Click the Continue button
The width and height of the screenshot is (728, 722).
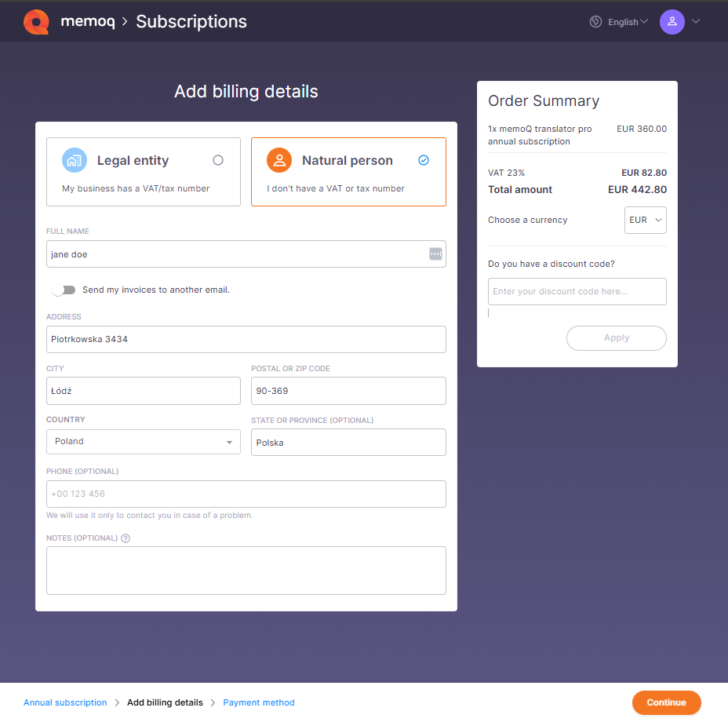[x=666, y=702]
